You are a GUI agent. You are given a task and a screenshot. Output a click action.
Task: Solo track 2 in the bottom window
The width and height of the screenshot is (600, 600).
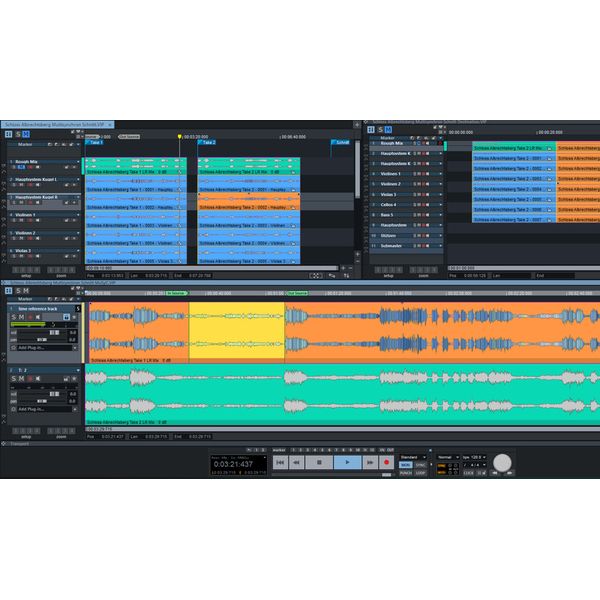14,378
